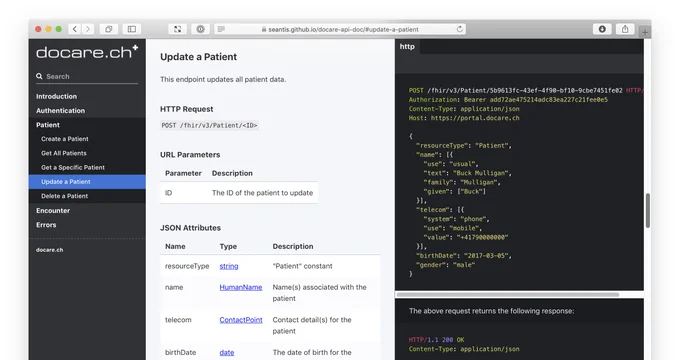Click the "birthDate": "2017-03-05" code line
Viewport: 680px width, 360px height.
[464, 255]
